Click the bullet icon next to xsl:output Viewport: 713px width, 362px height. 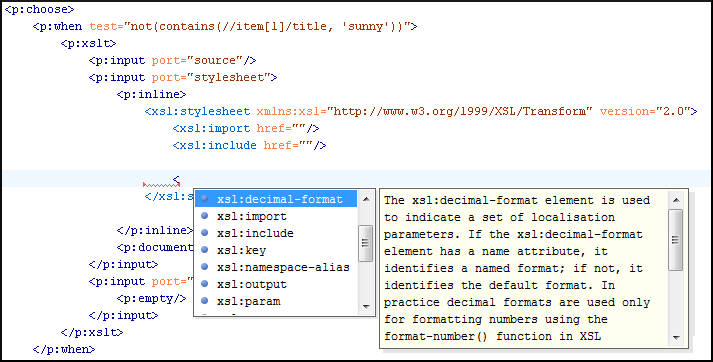point(205,284)
